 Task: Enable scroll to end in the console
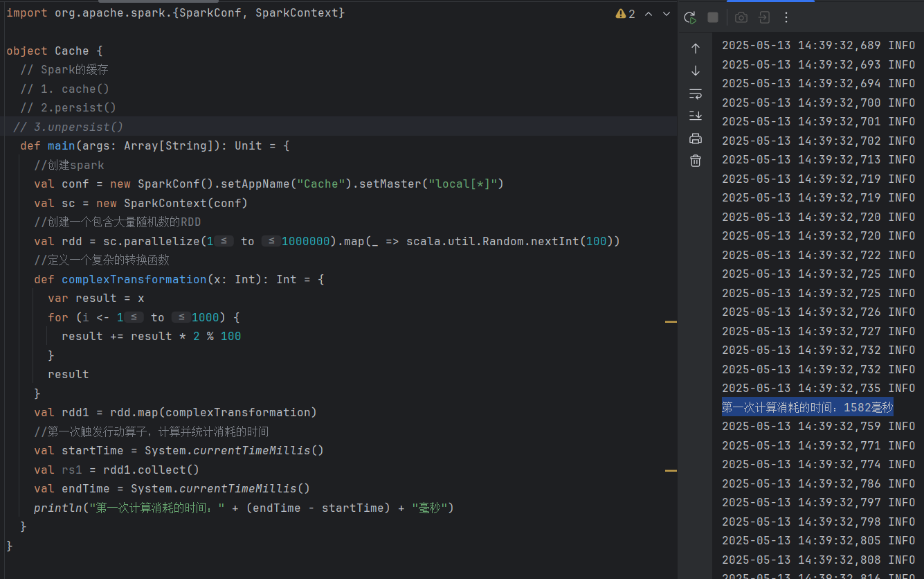tap(695, 116)
